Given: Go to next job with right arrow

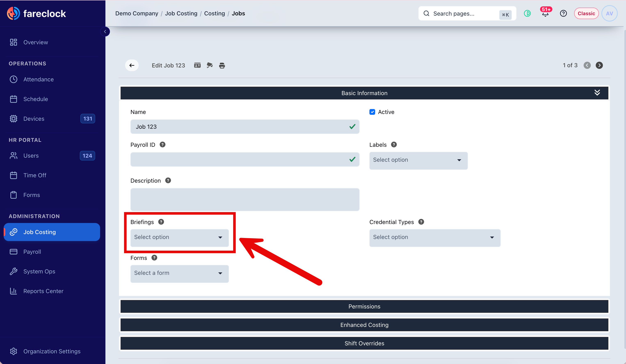Looking at the screenshot, I should tap(599, 65).
